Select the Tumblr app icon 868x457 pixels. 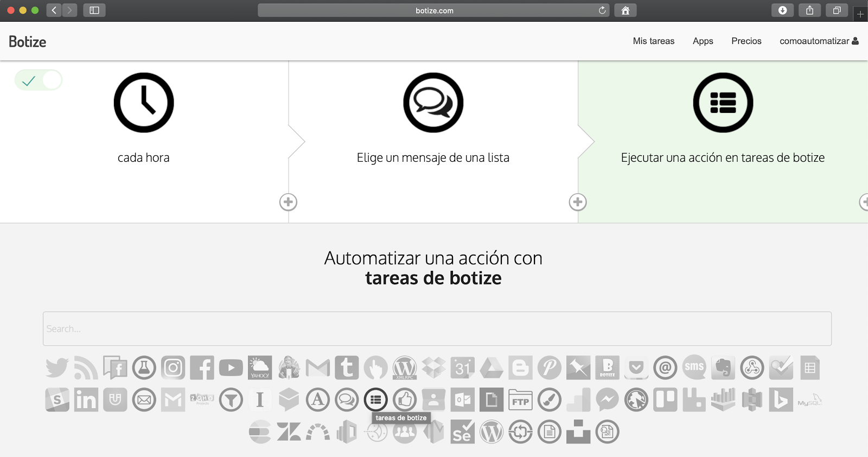[x=347, y=368]
